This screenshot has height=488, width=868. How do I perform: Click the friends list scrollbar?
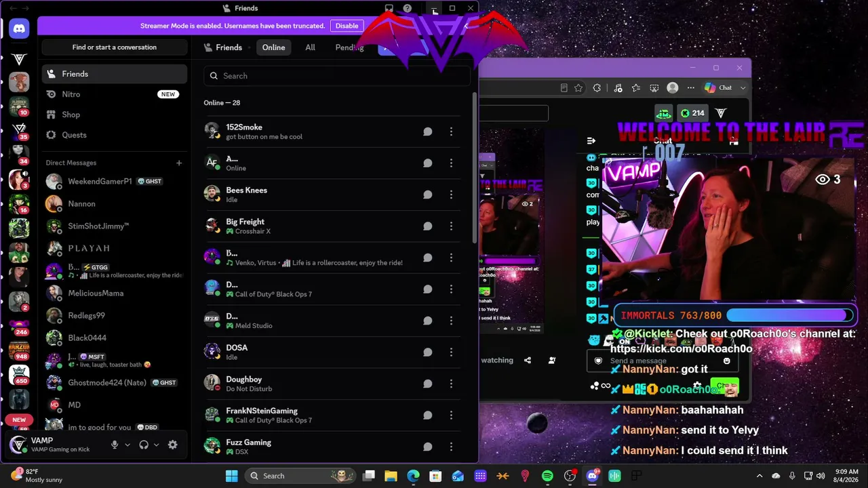pyautogui.click(x=474, y=166)
